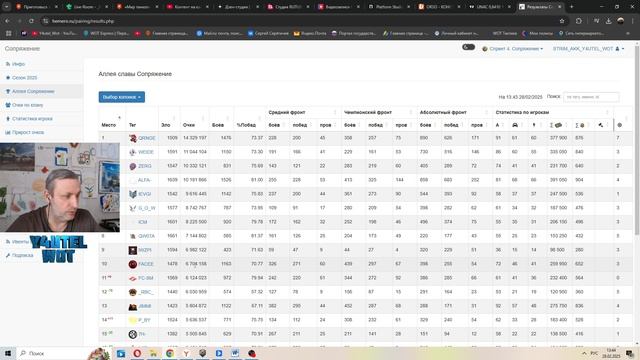Open Очки по клану sidebar item

(x=27, y=105)
